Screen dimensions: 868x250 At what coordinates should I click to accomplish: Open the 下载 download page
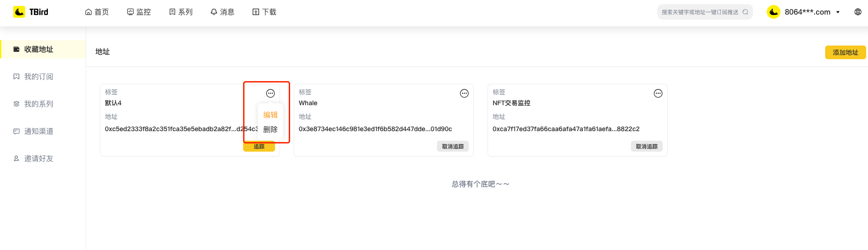[265, 12]
